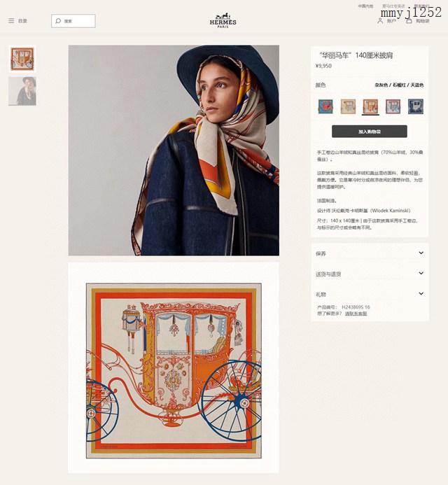This screenshot has width=448, height=485.
Task: Select the model photo thumbnail
Action: 22,91
